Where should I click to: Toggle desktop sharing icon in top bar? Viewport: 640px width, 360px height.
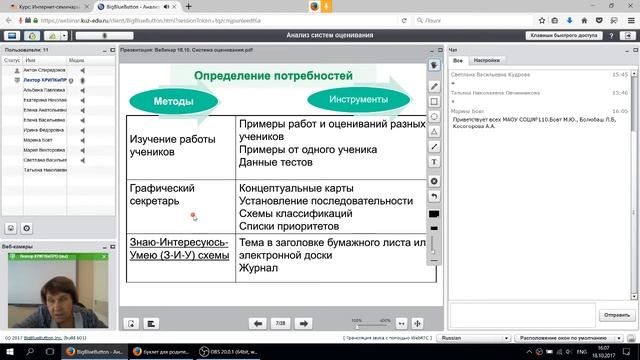click(x=12, y=36)
